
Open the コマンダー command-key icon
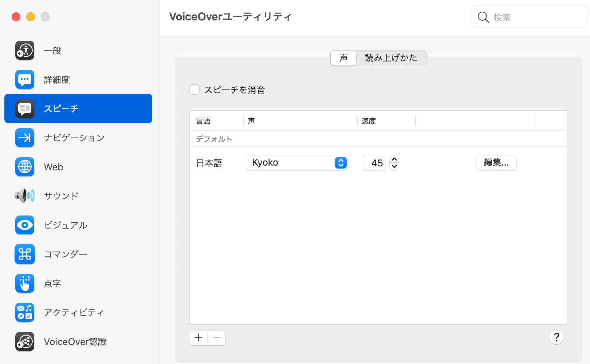[25, 254]
